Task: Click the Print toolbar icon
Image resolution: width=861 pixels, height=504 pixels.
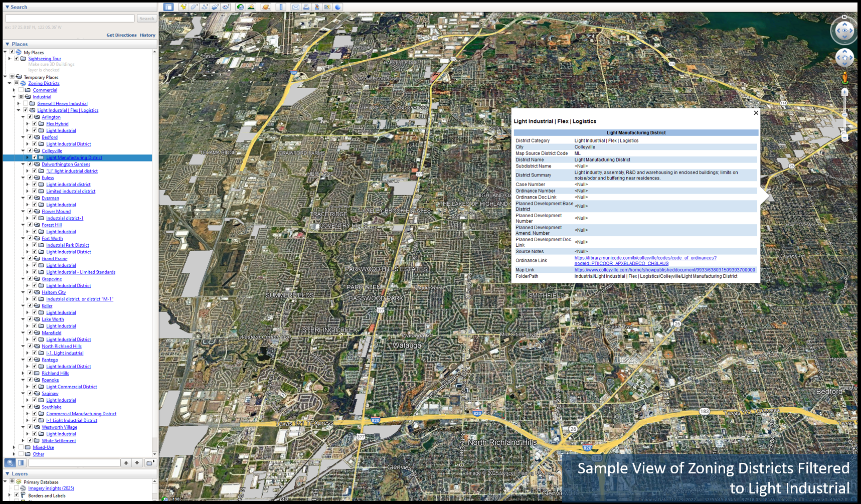Action: click(306, 7)
